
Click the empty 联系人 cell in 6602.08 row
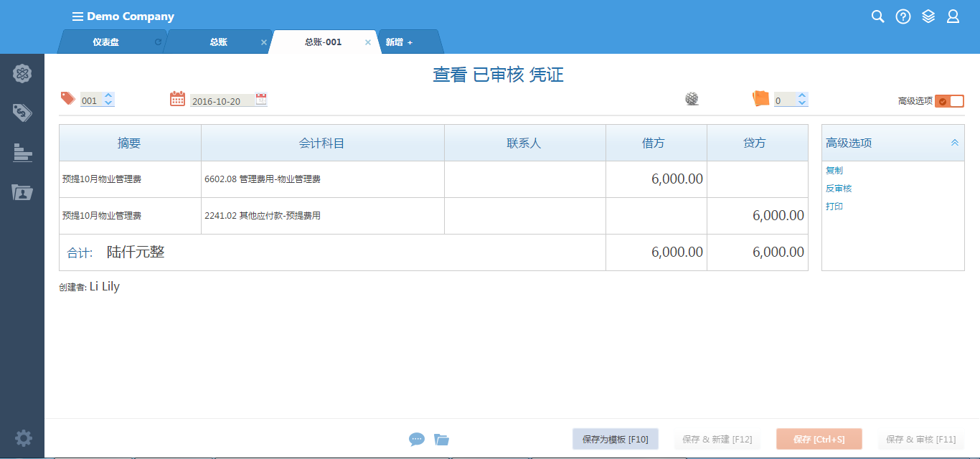pyautogui.click(x=525, y=179)
